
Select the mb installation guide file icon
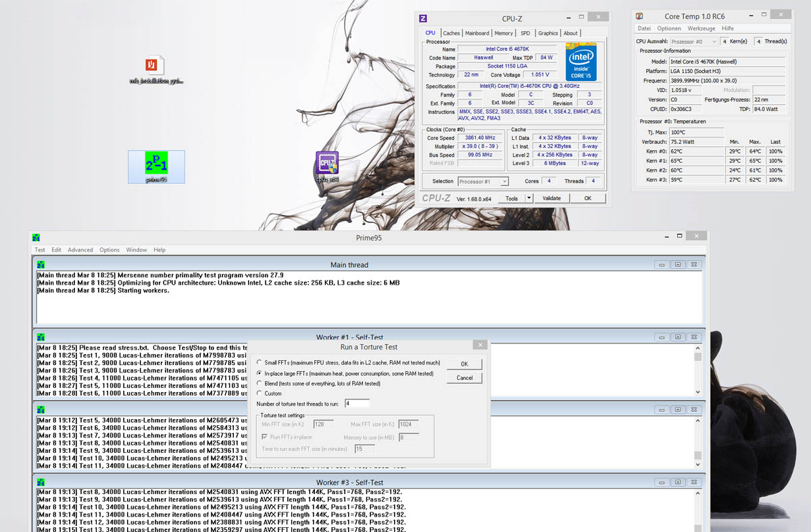156,70
